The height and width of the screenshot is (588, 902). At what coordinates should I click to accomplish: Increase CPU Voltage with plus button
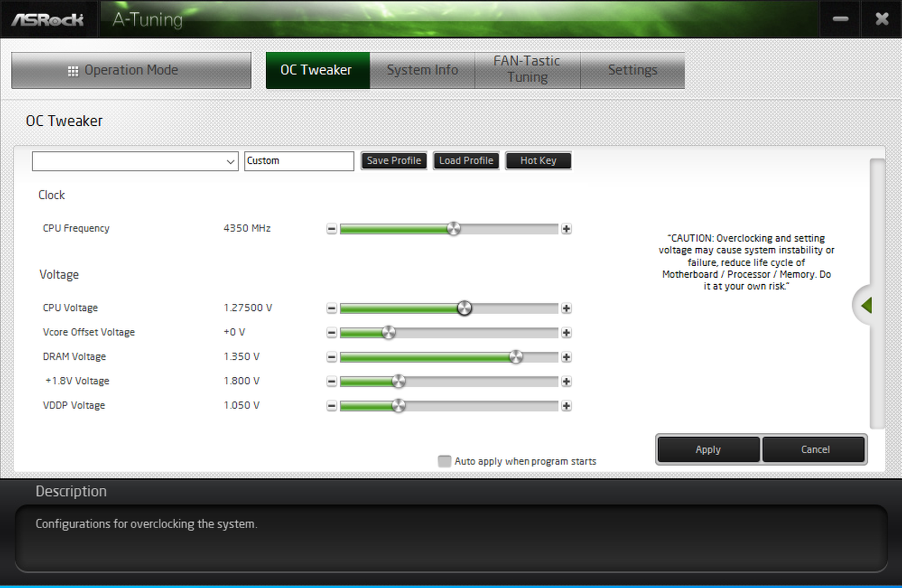click(x=566, y=308)
